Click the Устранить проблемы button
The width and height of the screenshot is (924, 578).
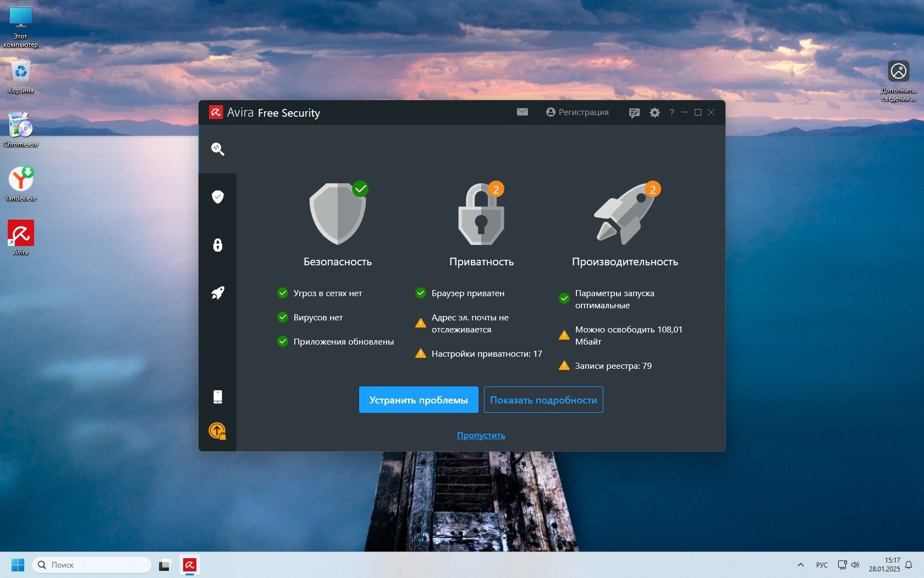(x=419, y=400)
